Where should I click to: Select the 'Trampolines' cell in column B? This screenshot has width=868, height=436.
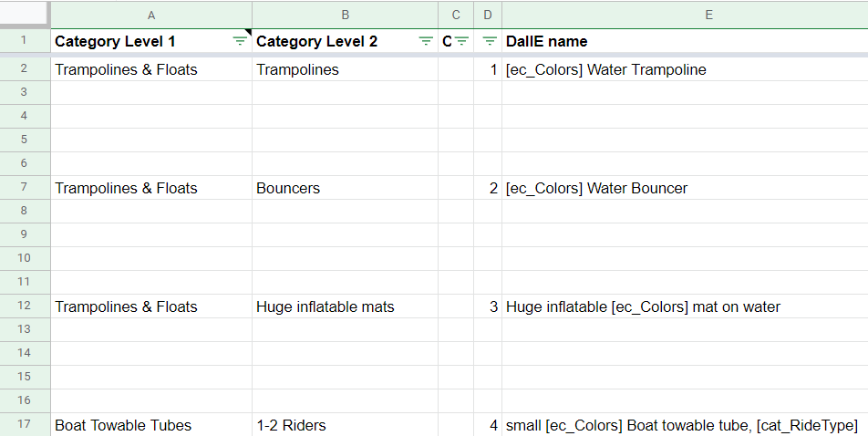click(x=345, y=69)
